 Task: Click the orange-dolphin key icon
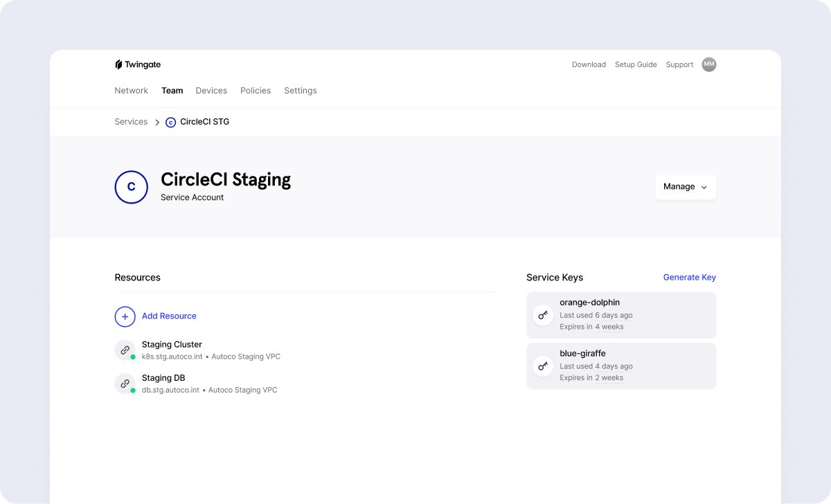coord(543,315)
